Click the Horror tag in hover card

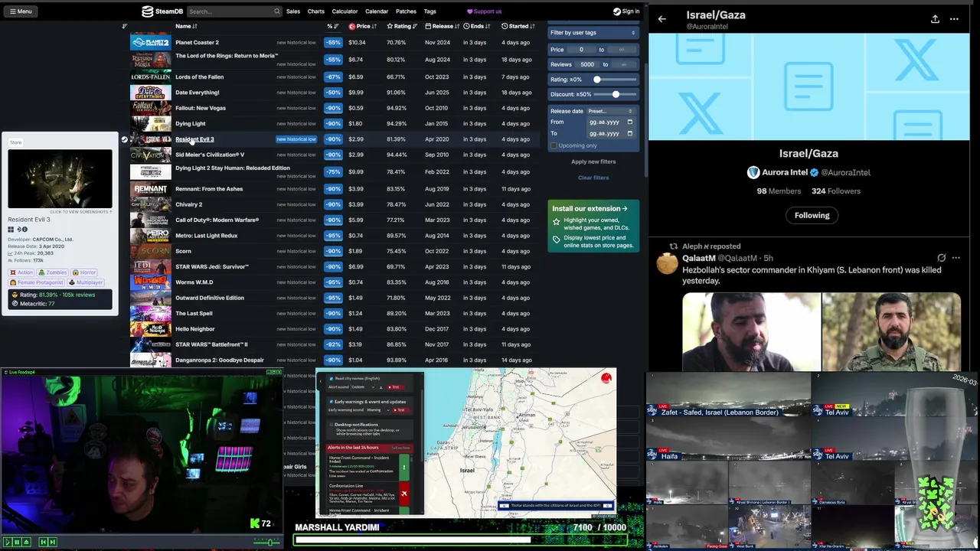point(85,272)
